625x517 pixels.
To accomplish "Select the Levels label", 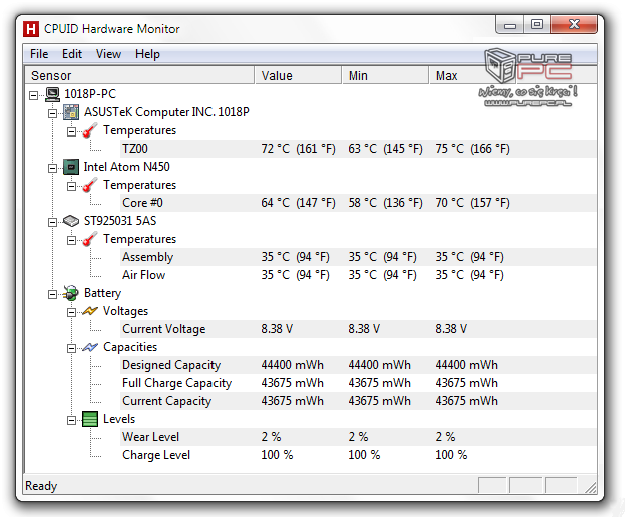I will 119,419.
